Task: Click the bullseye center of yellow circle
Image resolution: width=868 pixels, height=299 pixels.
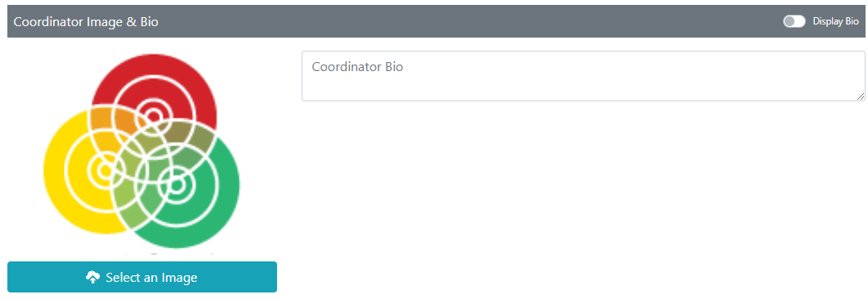Action: (105, 170)
